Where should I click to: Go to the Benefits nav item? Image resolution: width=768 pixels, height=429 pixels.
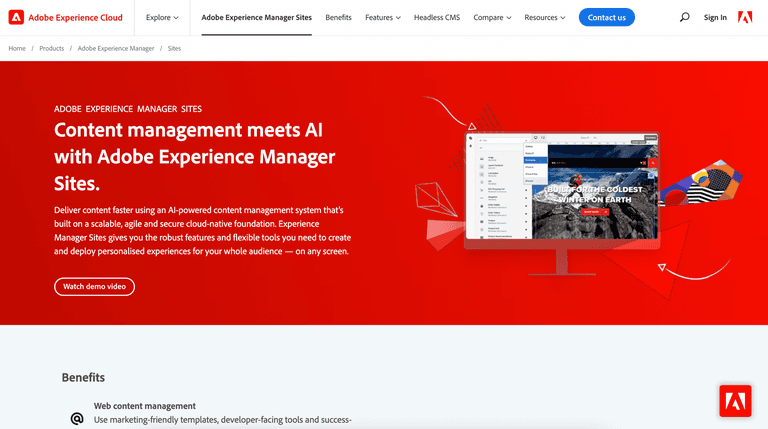(338, 17)
